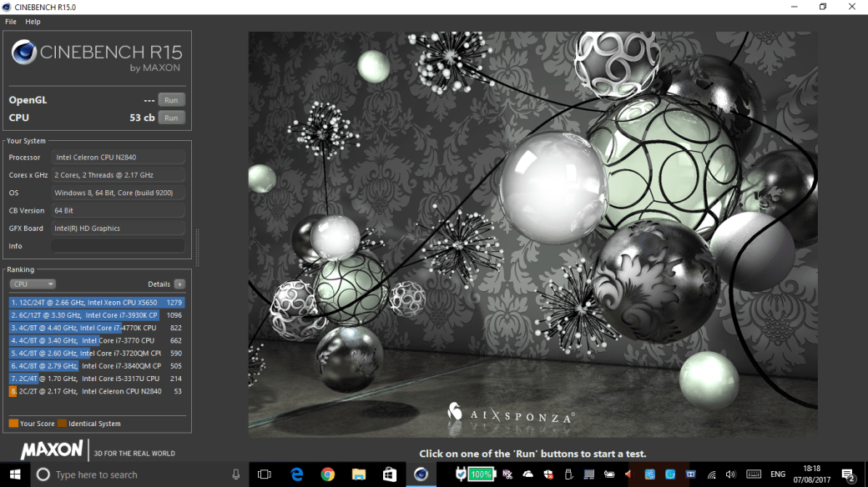Select the Intel Xeon X5650 ranking entry

(96, 302)
